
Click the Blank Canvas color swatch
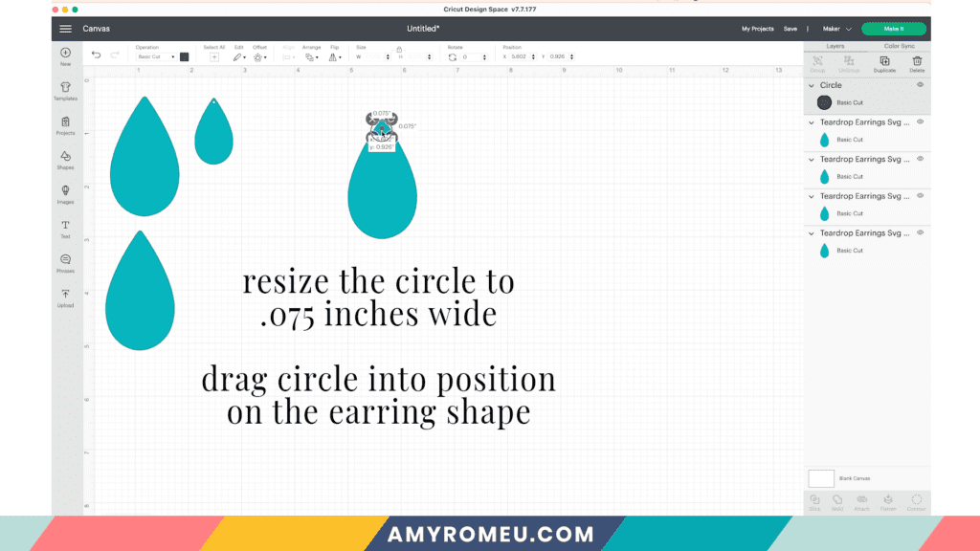pyautogui.click(x=820, y=478)
